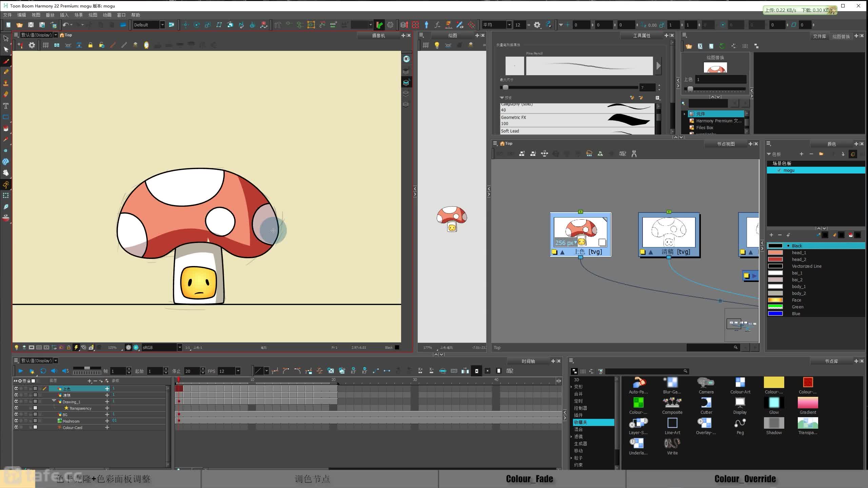Select the head_1 colour swatch

click(775, 252)
